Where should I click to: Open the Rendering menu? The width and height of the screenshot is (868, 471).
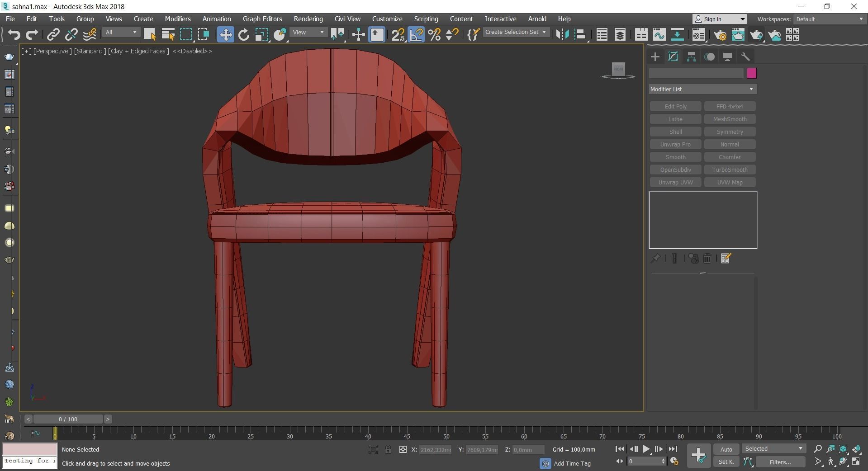[x=308, y=19]
